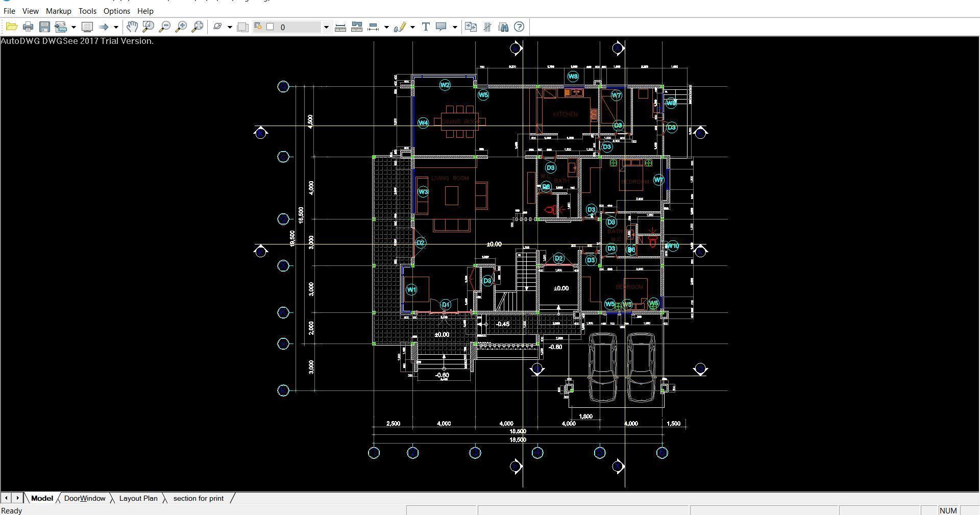The width and height of the screenshot is (980, 515).
Task: Open the File menu
Action: tap(9, 11)
